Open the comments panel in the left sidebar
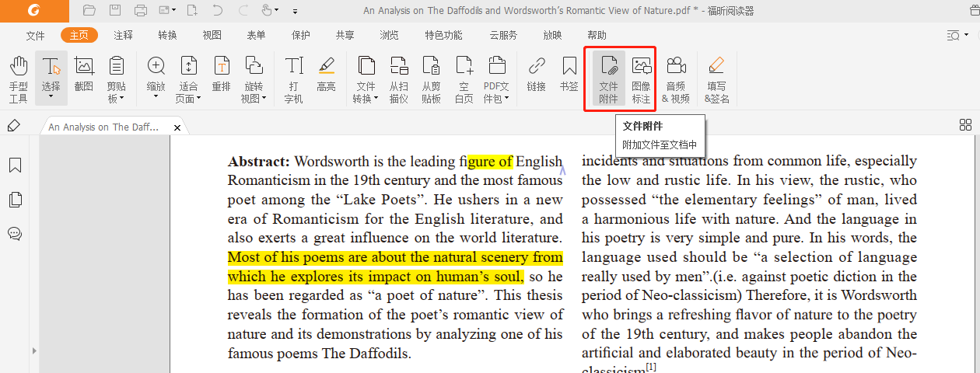This screenshot has width=980, height=373. [x=15, y=234]
